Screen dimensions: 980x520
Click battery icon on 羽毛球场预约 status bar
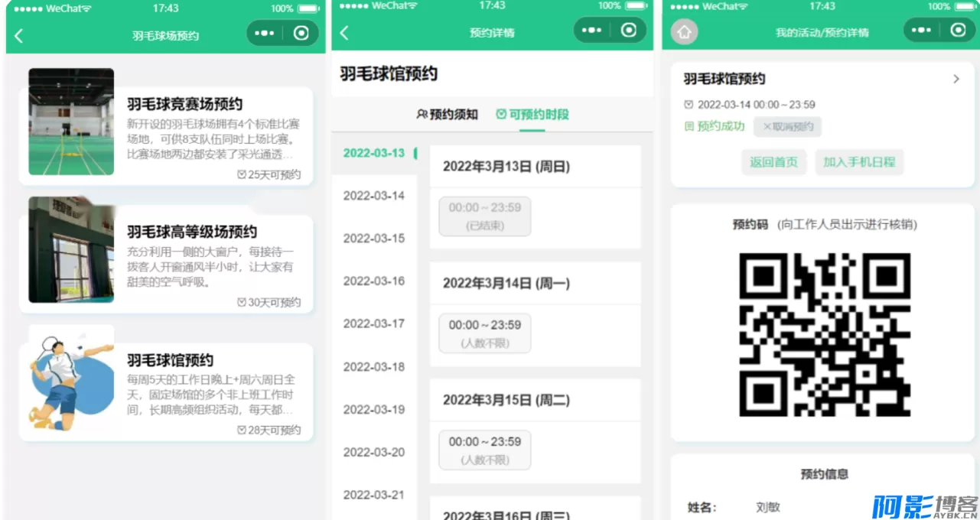pyautogui.click(x=308, y=8)
